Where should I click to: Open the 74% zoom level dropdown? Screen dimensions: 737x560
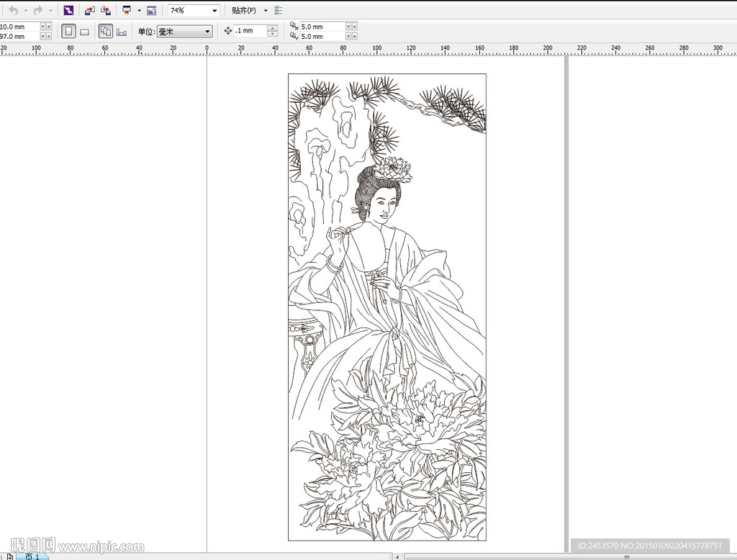194,10
